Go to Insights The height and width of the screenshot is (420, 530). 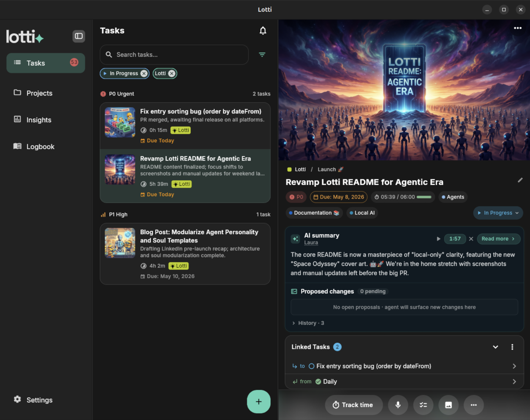pyautogui.click(x=46, y=120)
